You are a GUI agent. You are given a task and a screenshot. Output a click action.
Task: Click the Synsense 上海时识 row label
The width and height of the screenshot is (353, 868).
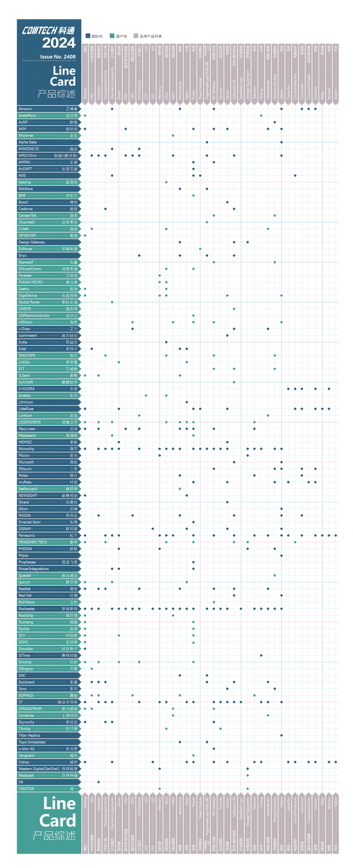[49, 715]
